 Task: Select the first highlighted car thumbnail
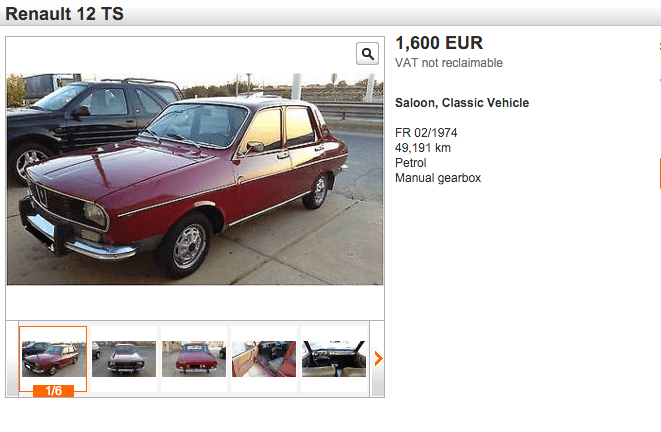point(54,359)
